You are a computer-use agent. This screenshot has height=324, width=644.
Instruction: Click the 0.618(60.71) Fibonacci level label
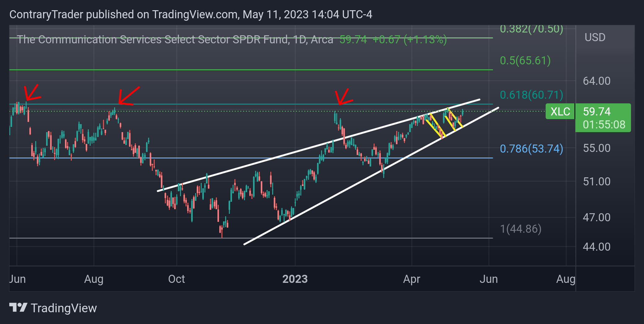(531, 95)
